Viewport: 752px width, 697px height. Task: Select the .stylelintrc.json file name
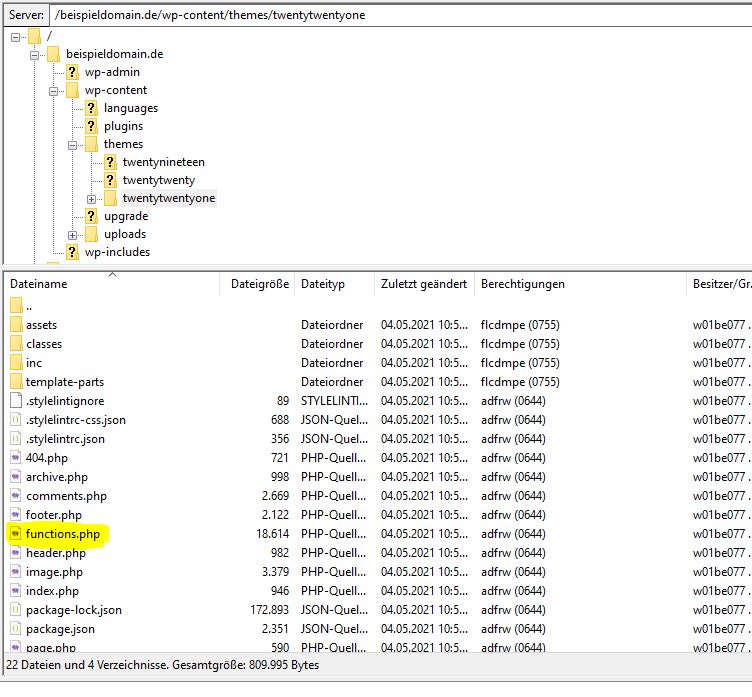click(x=65, y=439)
